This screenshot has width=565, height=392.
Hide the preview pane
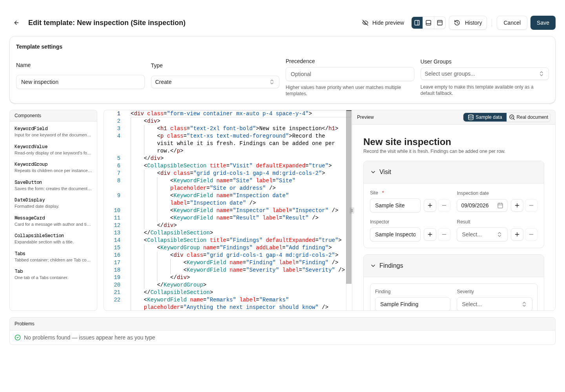pos(383,23)
